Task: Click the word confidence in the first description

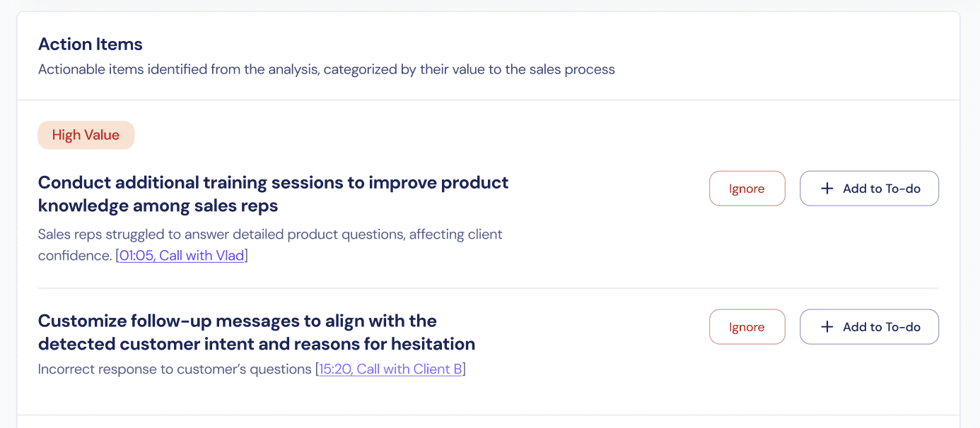Action: coord(75,256)
